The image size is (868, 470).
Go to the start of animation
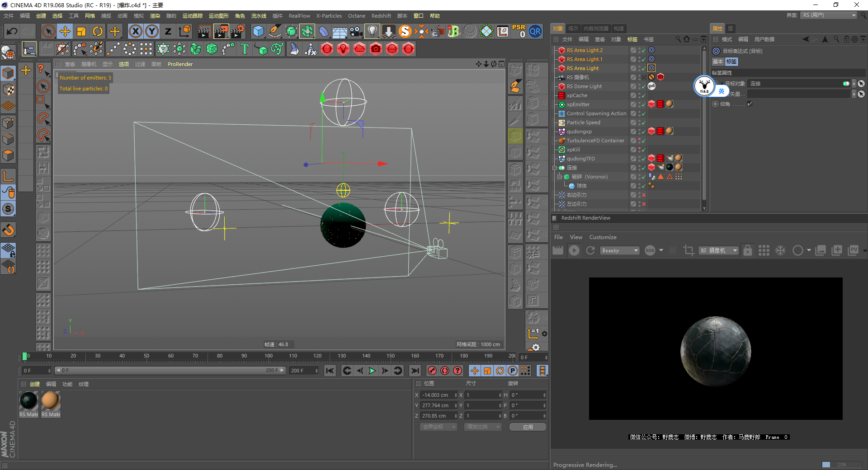330,371
